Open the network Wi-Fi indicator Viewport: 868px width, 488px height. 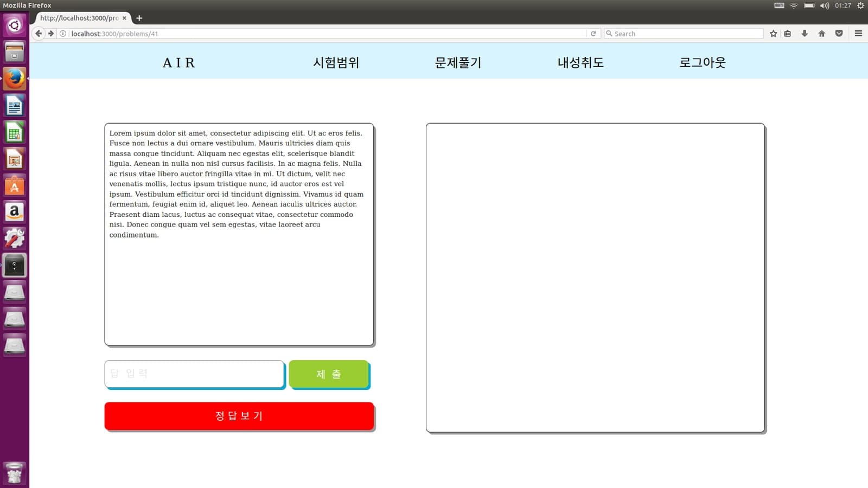click(x=794, y=5)
